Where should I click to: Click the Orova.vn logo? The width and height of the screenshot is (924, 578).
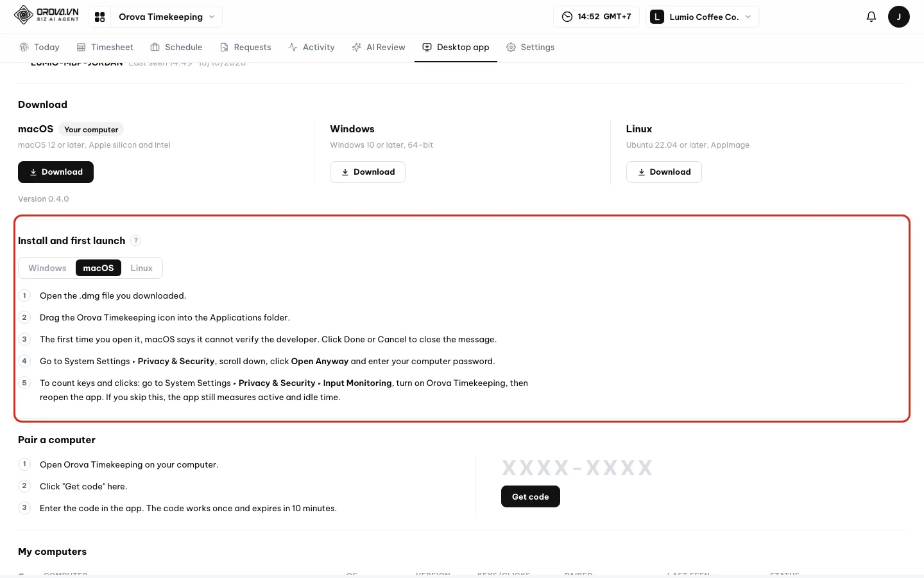point(47,15)
